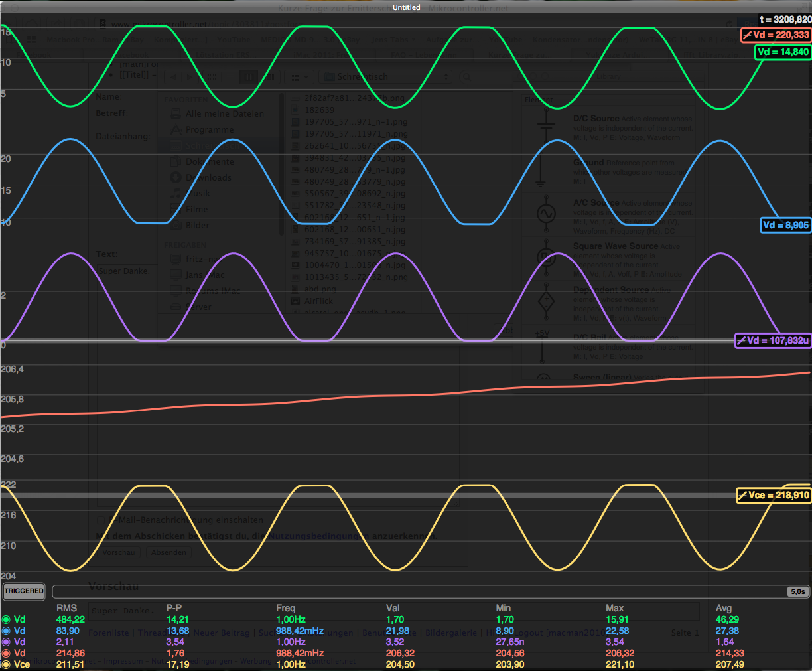
Task: Click the TRIGGERED button
Action: point(24,591)
